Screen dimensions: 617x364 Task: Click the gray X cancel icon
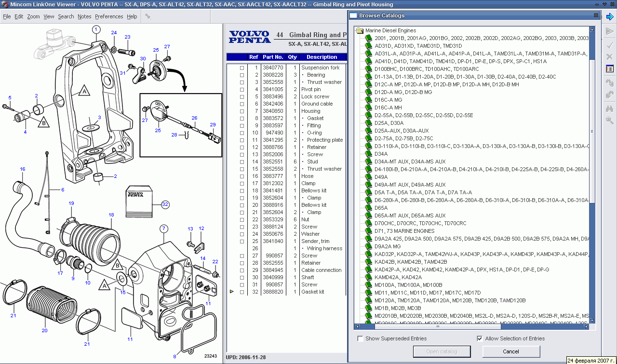click(609, 56)
